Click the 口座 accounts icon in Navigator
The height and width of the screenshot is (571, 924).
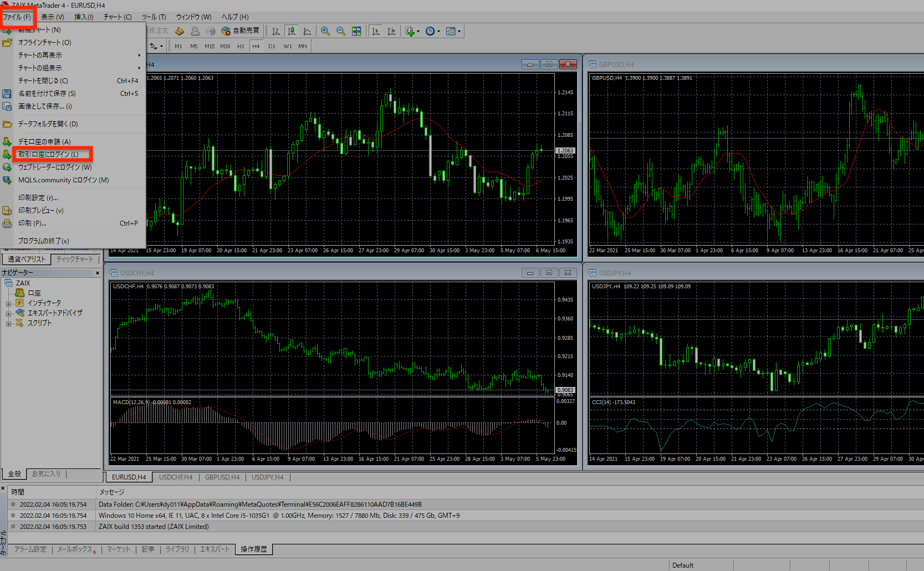point(20,293)
